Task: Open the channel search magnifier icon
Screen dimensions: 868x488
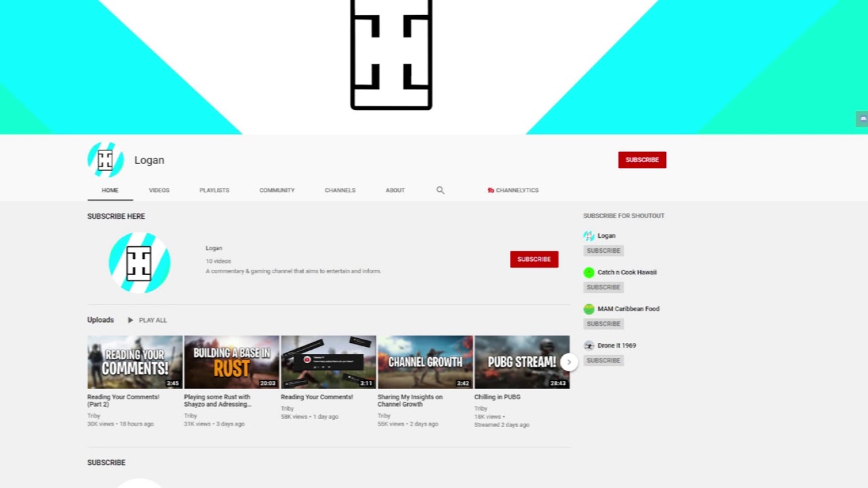Action: 440,190
